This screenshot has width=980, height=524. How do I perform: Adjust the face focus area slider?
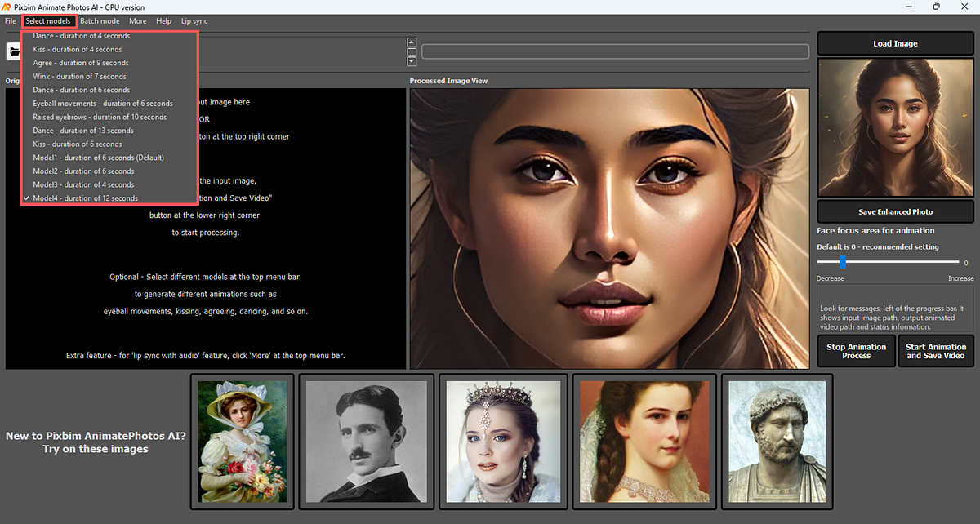tap(841, 262)
